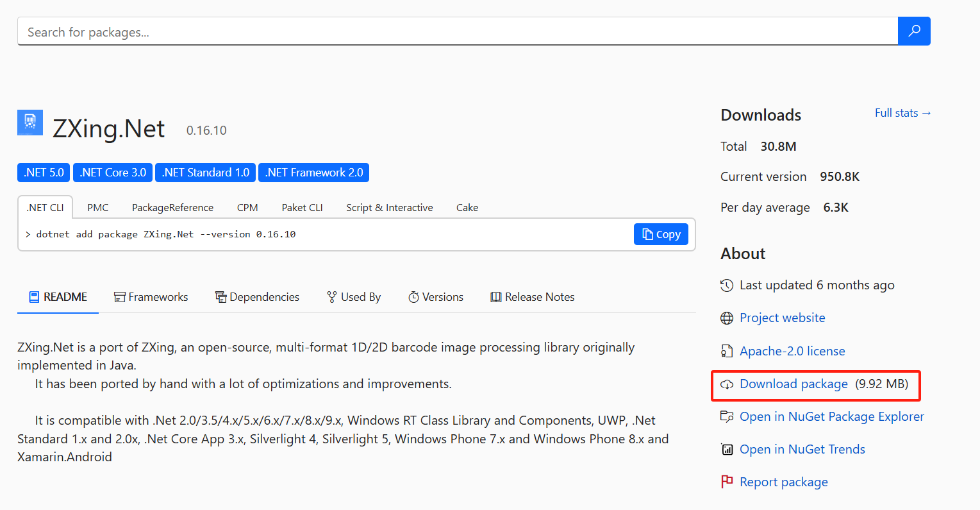The height and width of the screenshot is (510, 980).
Task: Select the .NET CLI install tab
Action: point(45,207)
